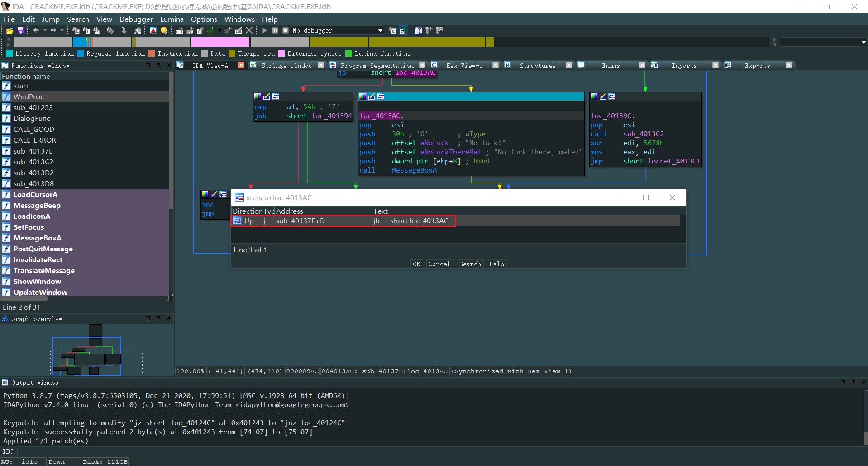Open the debugger selection dropdown
This screenshot has height=466, width=868.
point(380,30)
